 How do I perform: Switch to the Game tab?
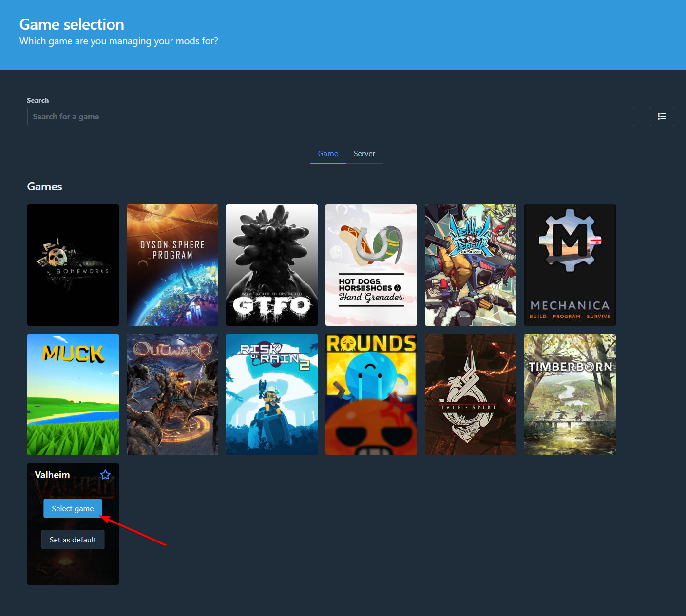pyautogui.click(x=328, y=153)
